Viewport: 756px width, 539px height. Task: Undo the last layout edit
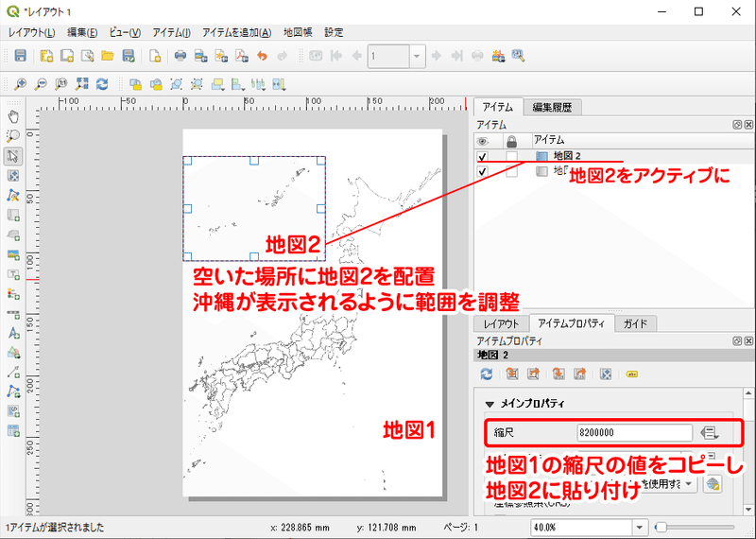click(x=262, y=56)
